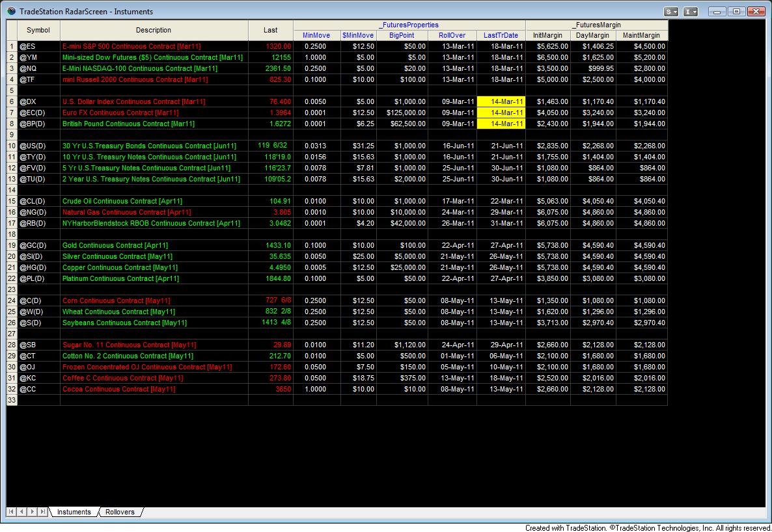Viewport: 772px width, 532px height.
Task: Click Mini-sized Dow MaintMargin $5,200.00
Action: coord(642,58)
